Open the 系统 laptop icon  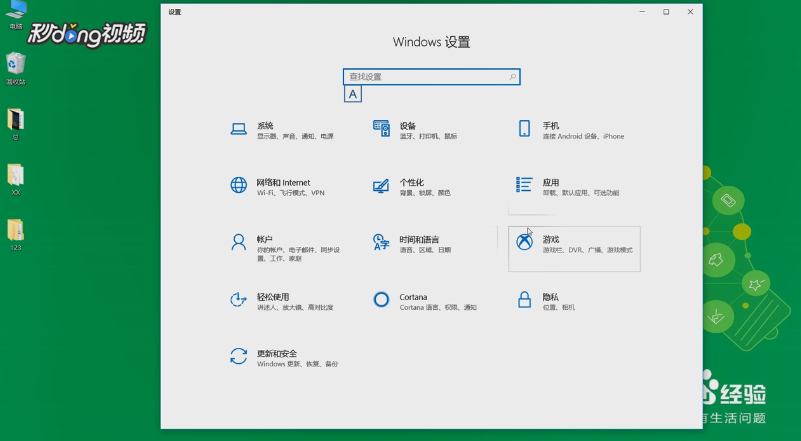(239, 129)
